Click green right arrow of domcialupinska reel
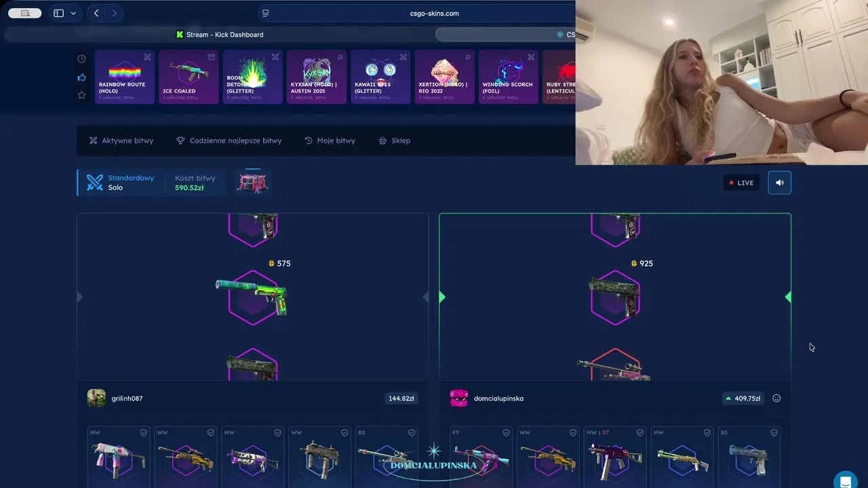Image resolution: width=868 pixels, height=488 pixels. pos(787,297)
